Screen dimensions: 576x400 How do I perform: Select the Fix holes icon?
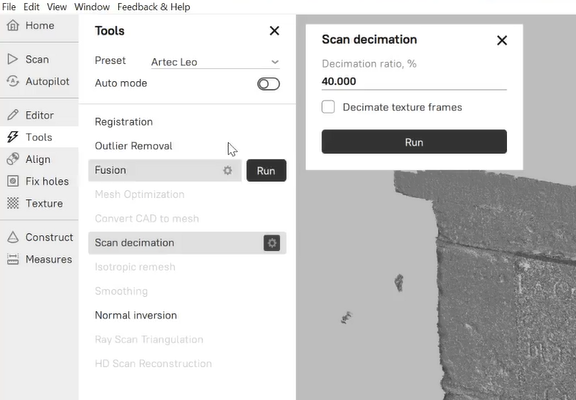pyautogui.click(x=13, y=181)
